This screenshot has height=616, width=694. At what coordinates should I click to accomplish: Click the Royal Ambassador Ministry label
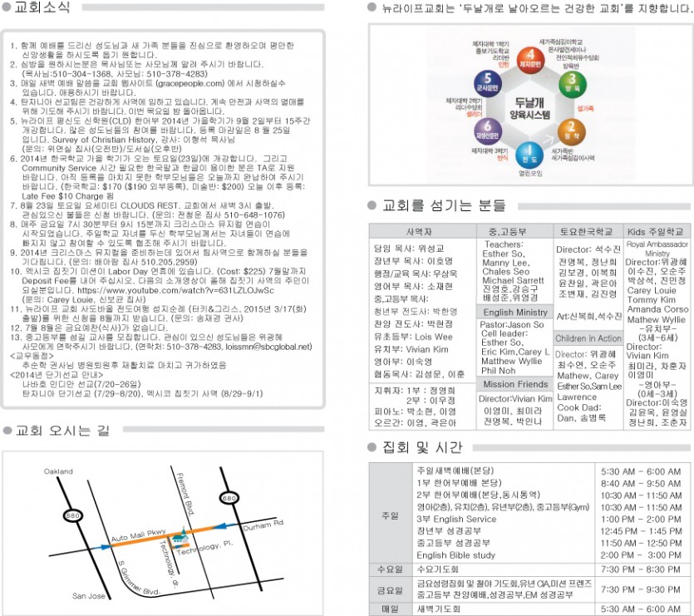(657, 249)
